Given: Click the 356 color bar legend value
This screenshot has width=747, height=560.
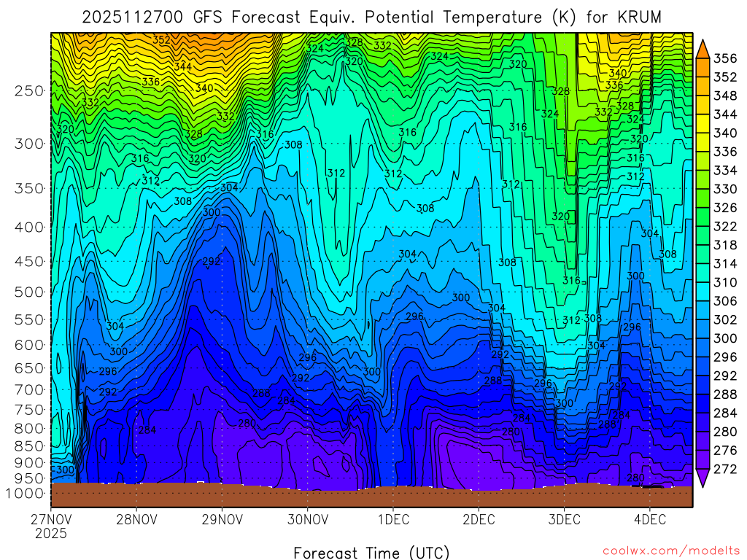Looking at the screenshot, I should 725,58.
